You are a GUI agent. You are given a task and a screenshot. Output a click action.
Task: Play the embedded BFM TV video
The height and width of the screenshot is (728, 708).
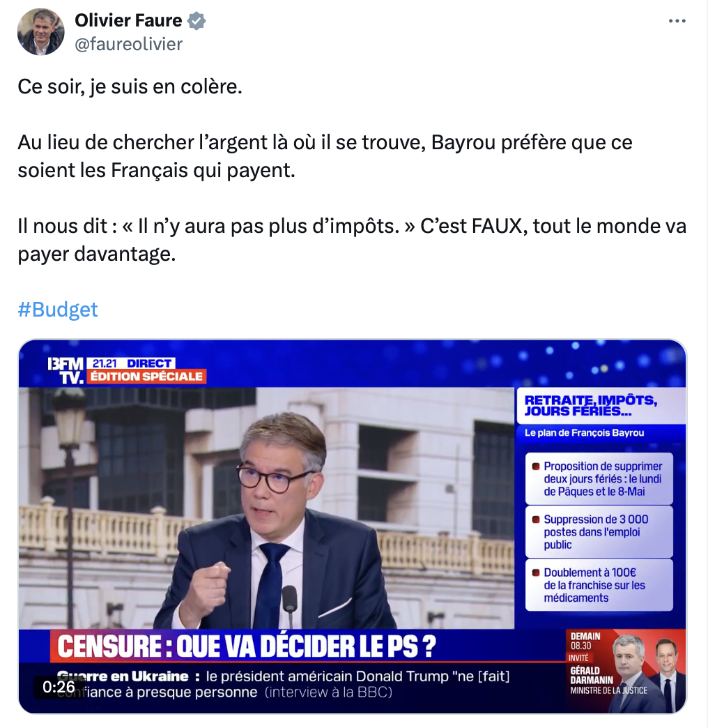pyautogui.click(x=352, y=526)
